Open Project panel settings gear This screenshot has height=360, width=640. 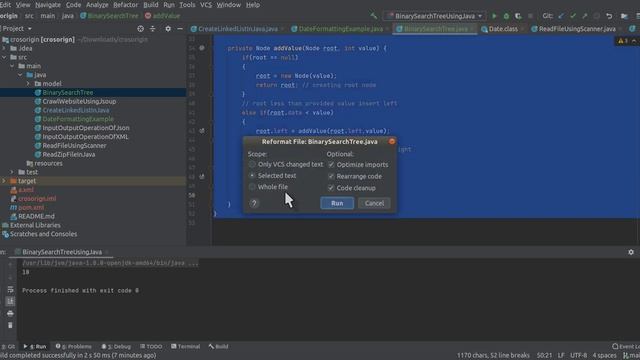168,29
